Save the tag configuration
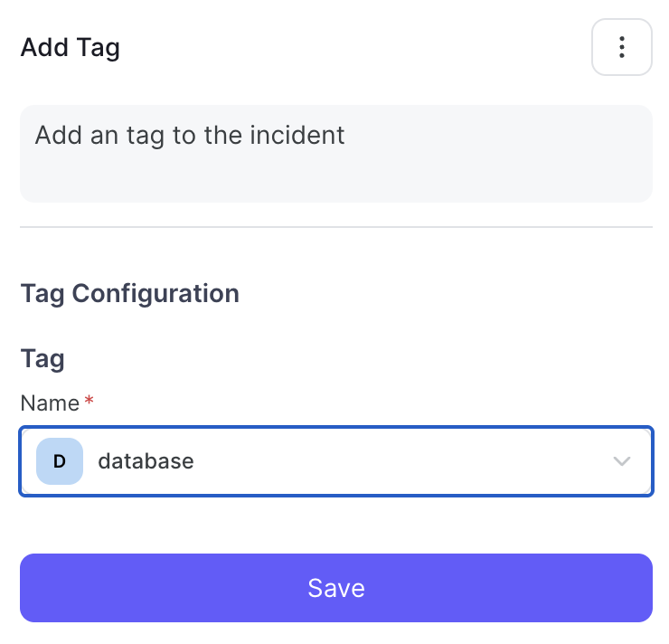Screen dimensions: 669x644 tap(336, 588)
